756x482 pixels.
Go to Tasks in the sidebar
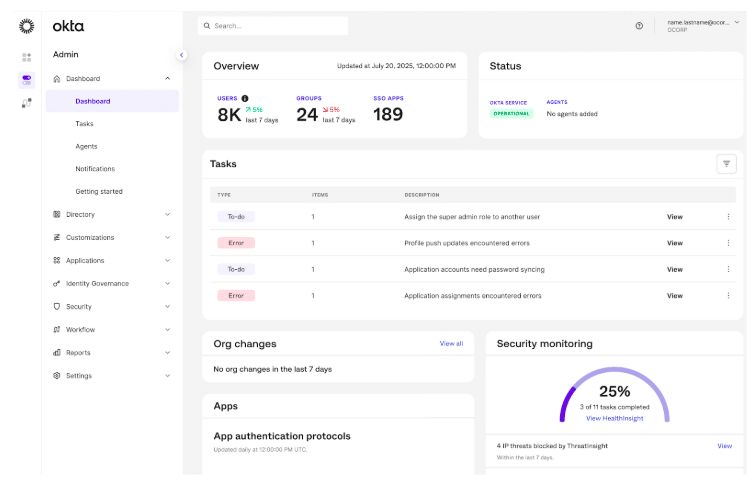click(x=84, y=124)
